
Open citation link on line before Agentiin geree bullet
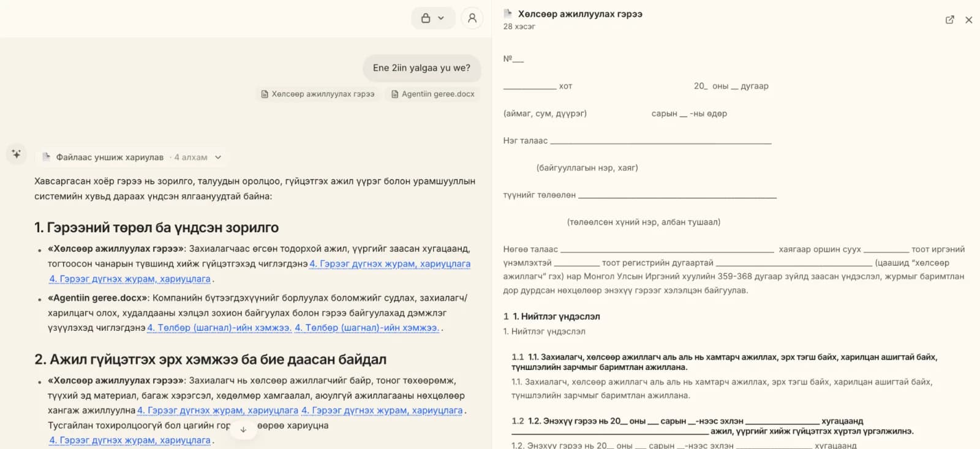130,279
